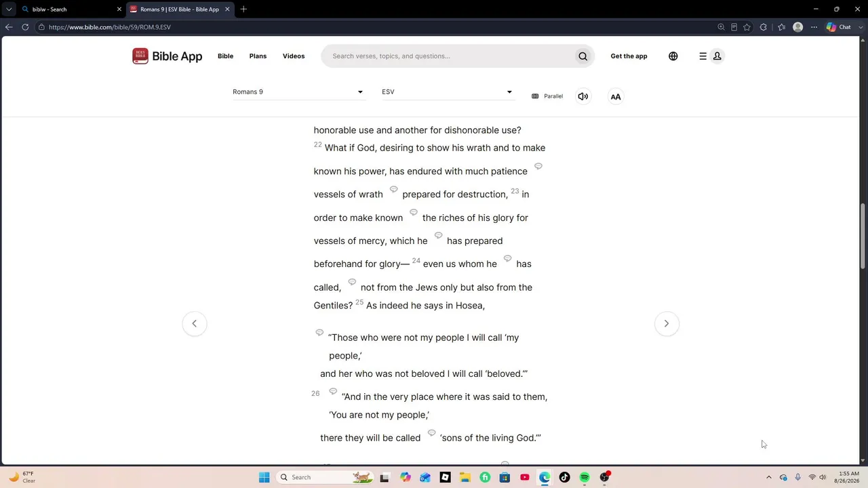Open the Plans menu item
Screen dimensions: 868x488
click(258, 56)
